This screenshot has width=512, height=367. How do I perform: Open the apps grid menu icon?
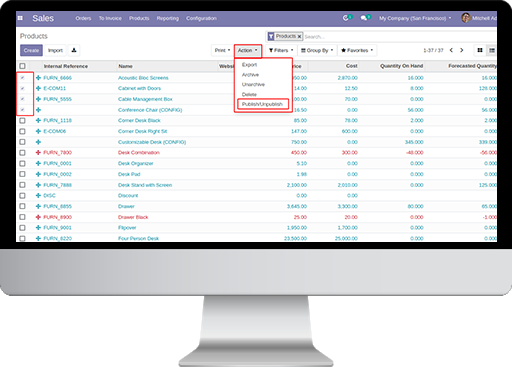pos(20,18)
